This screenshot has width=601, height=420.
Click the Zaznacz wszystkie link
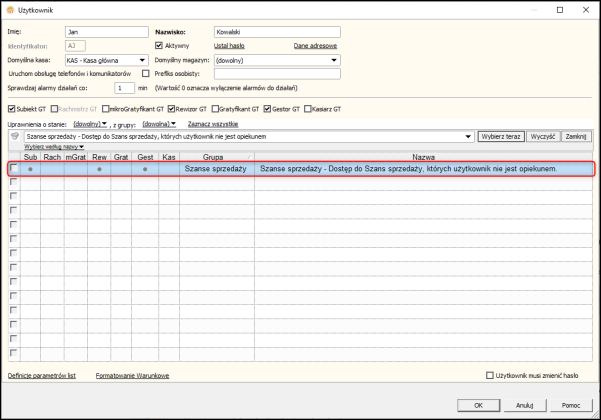point(213,124)
